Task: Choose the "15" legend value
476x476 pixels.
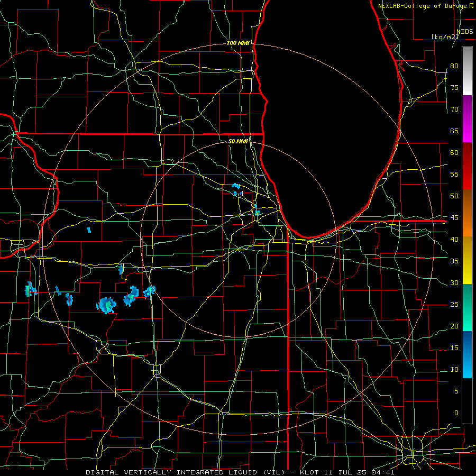Action: click(454, 348)
